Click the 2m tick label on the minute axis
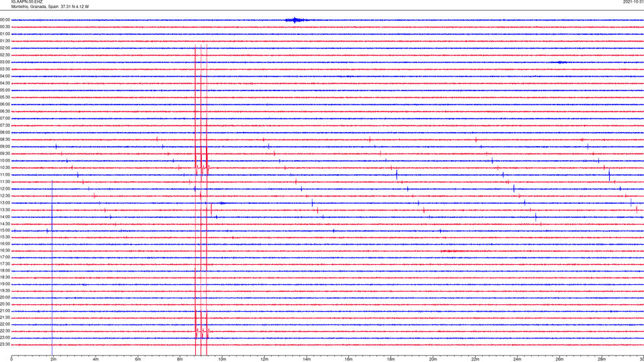Image resolution: width=644 pixels, height=362 pixels. click(x=54, y=359)
